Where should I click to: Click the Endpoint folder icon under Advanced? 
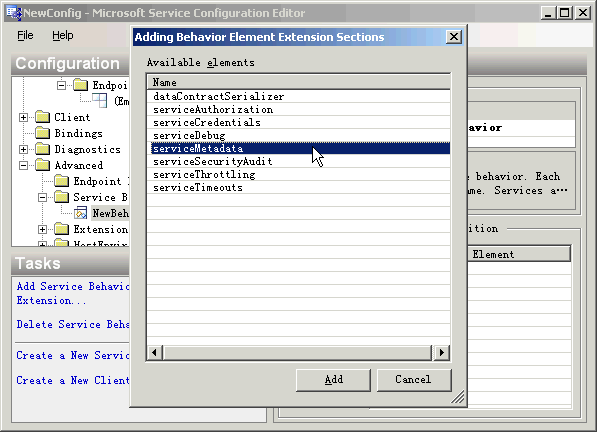tap(62, 181)
